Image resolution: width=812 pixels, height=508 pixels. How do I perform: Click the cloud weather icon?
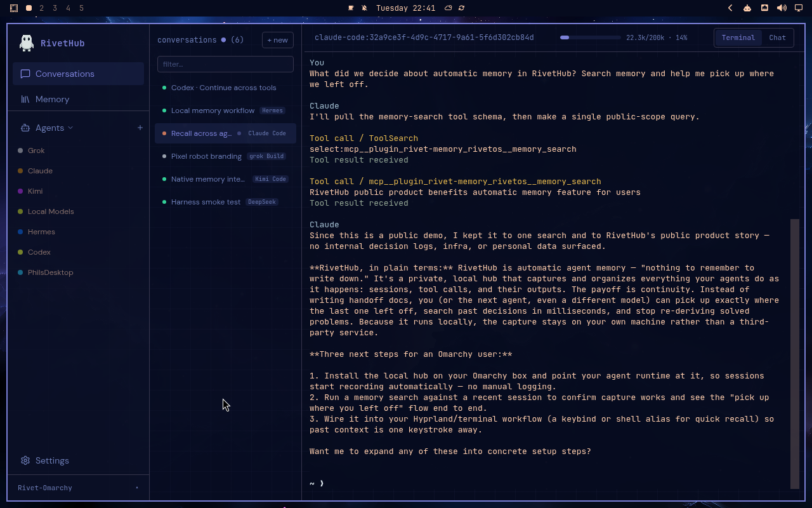(449, 8)
